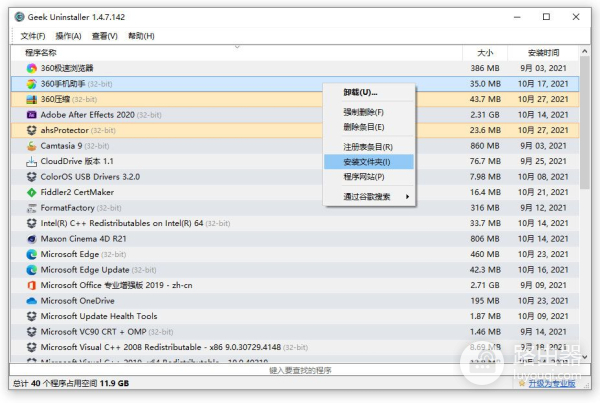The width and height of the screenshot is (600, 403).
Task: Click the 386 MB size cell
Action: [485, 69]
